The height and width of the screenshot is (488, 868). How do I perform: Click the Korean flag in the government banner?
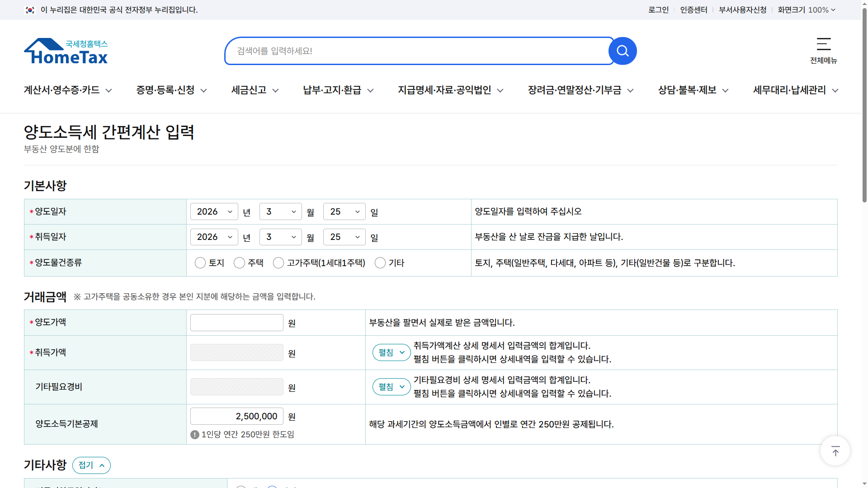coord(30,9)
